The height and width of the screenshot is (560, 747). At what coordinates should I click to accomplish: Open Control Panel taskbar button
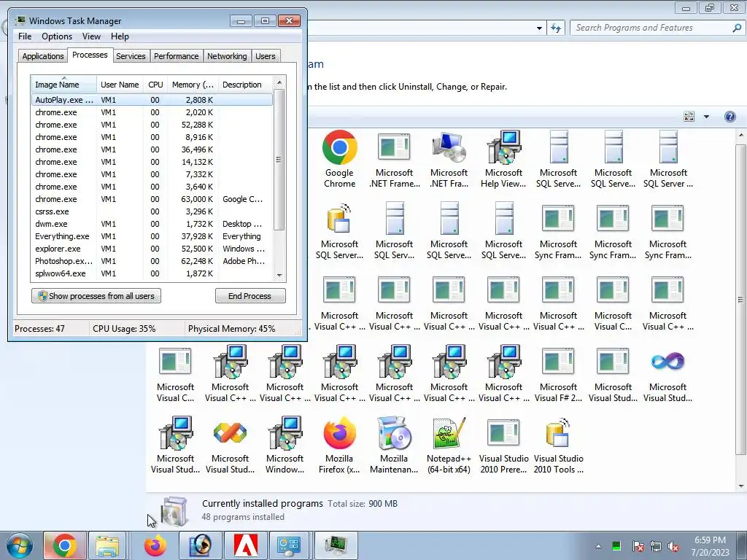[x=290, y=545]
